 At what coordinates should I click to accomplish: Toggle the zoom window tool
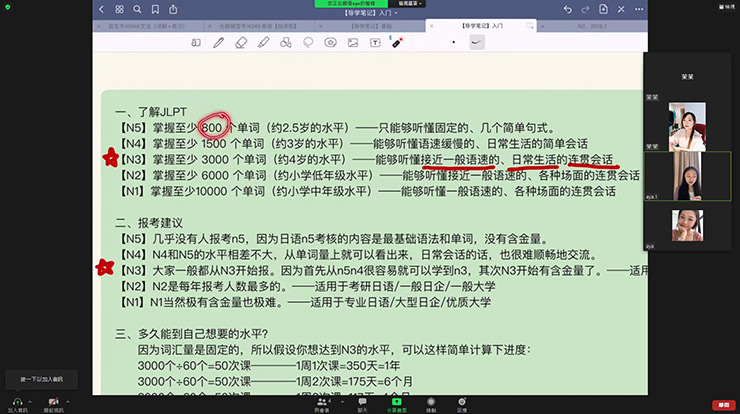pos(196,42)
